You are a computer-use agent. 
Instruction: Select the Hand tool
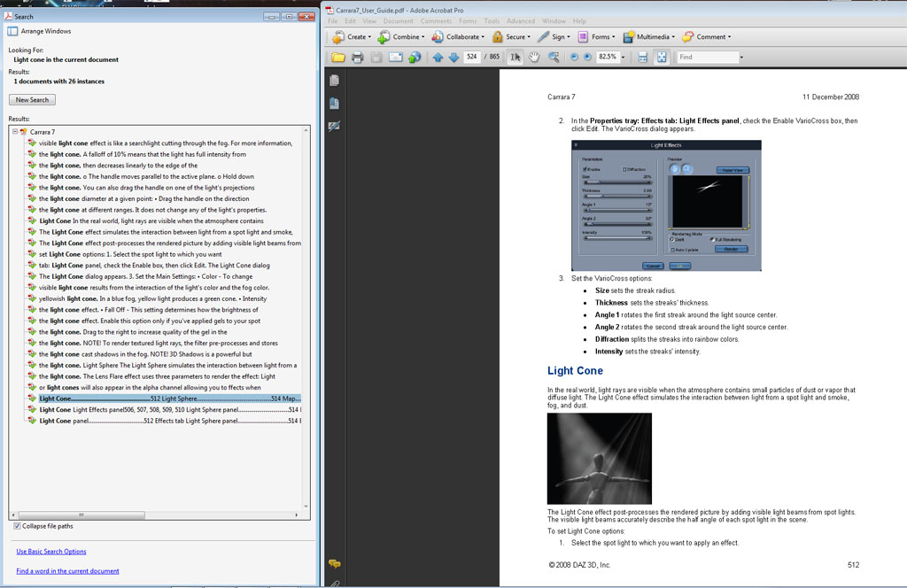[x=534, y=58]
